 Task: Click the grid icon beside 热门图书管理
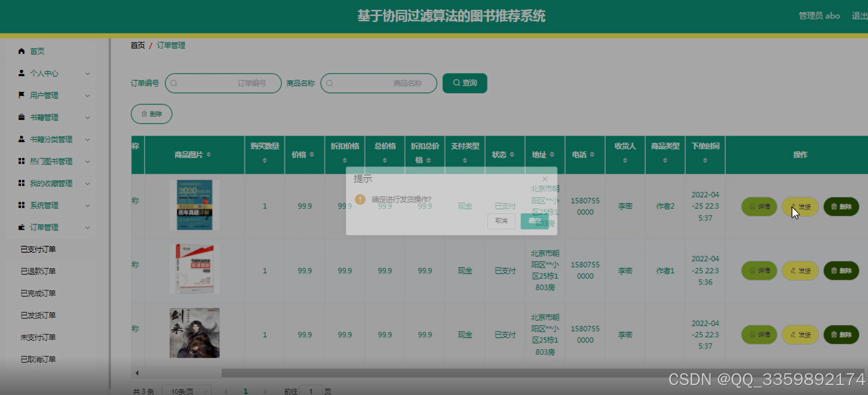(x=21, y=161)
